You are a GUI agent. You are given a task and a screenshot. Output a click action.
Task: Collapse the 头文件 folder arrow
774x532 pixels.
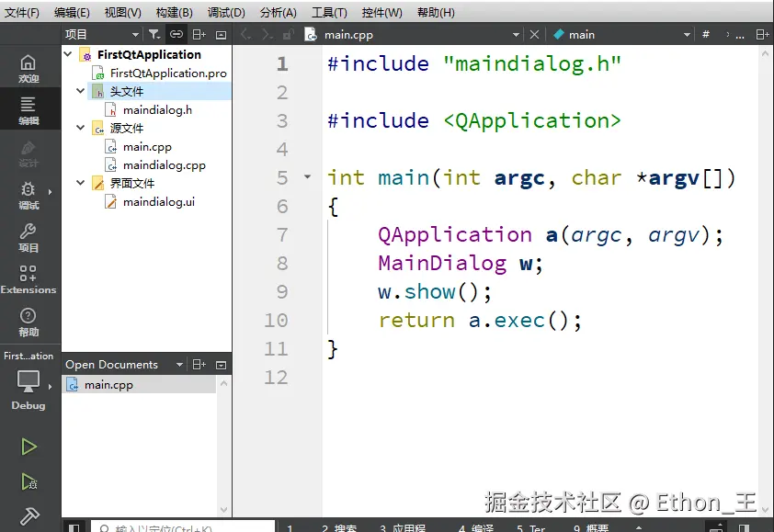pyautogui.click(x=81, y=91)
